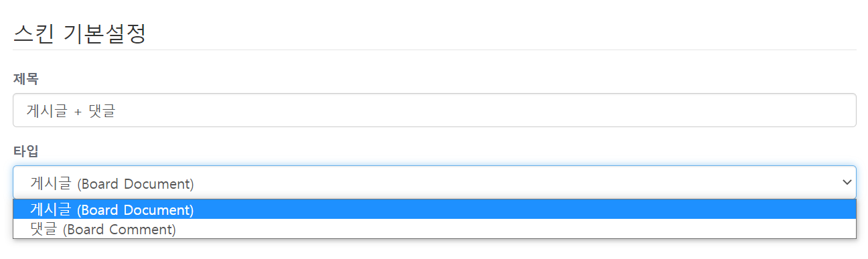
Task: Toggle the type selector via its down arrow
Action: pyautogui.click(x=847, y=182)
